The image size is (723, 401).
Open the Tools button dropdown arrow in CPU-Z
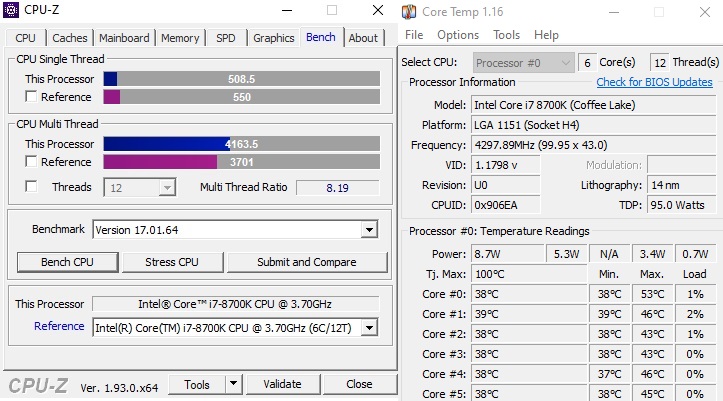pos(233,384)
